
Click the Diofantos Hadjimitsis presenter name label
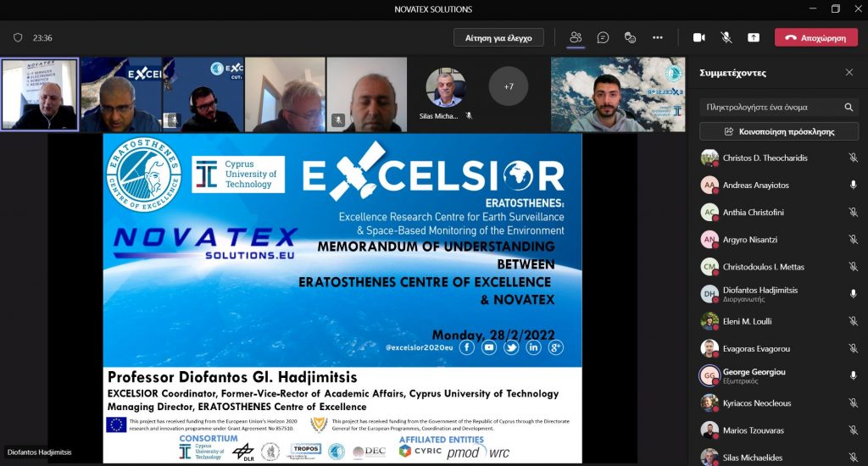pos(39,452)
